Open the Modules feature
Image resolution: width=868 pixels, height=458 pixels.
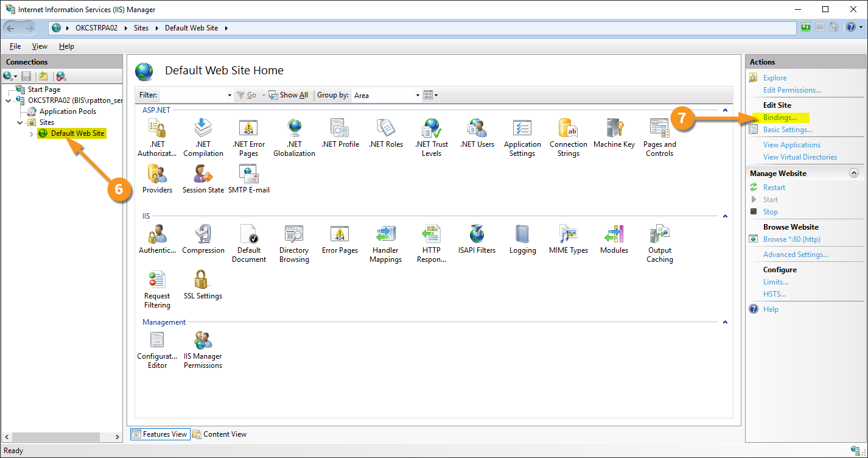614,239
